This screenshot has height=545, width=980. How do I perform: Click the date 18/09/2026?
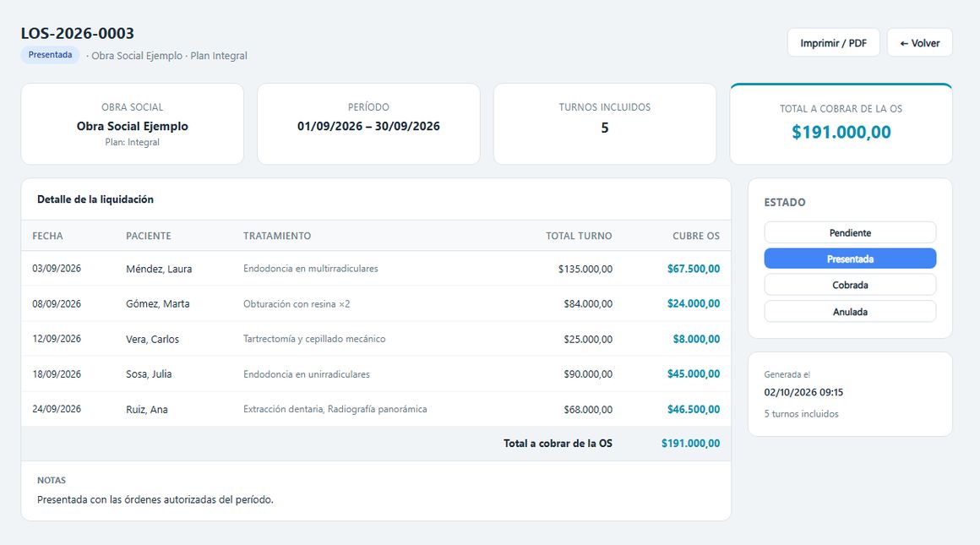point(57,373)
